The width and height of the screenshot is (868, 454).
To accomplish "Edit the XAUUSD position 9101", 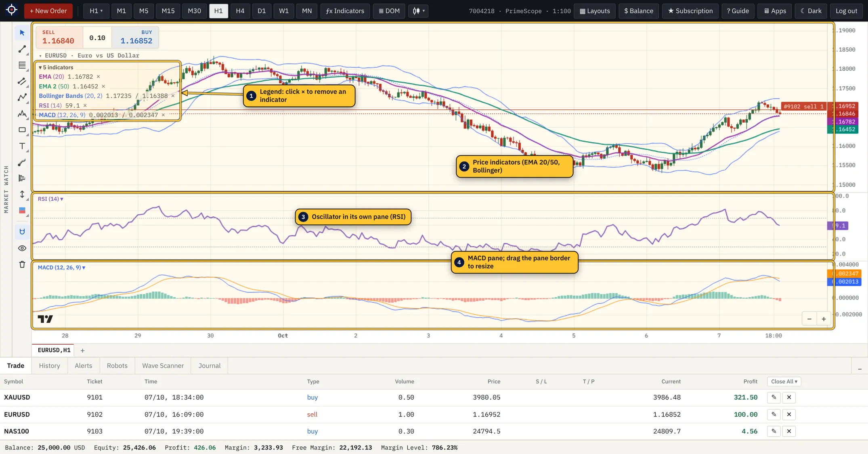I will click(x=774, y=398).
